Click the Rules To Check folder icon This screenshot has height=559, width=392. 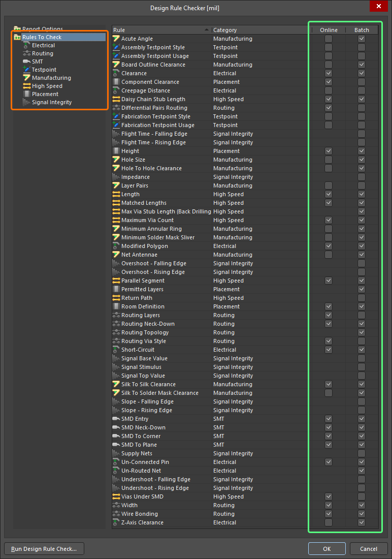[x=17, y=37]
